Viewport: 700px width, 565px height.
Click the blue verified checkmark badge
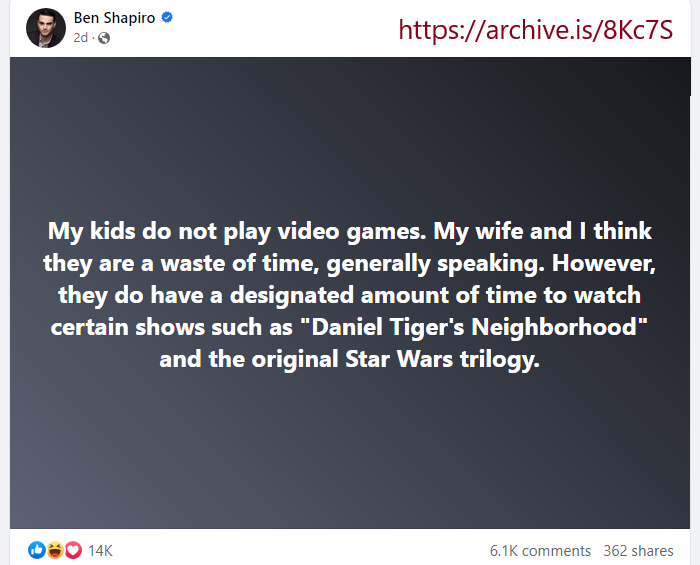click(x=167, y=19)
